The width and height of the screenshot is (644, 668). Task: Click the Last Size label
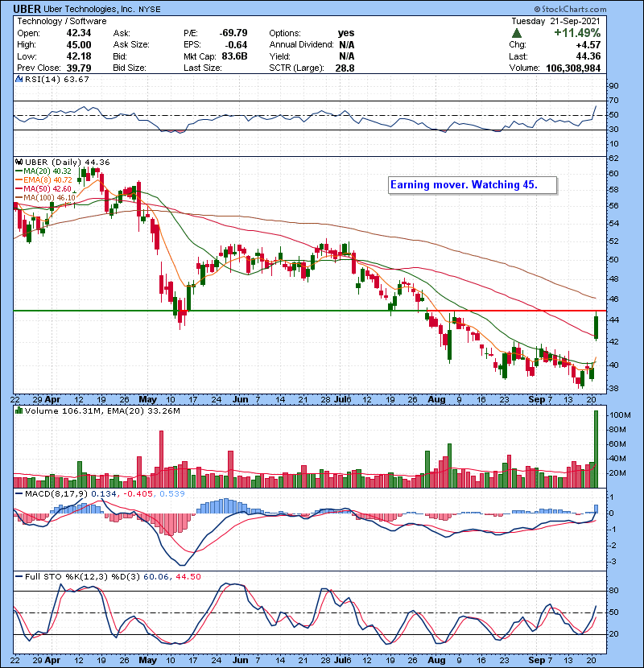[x=202, y=68]
